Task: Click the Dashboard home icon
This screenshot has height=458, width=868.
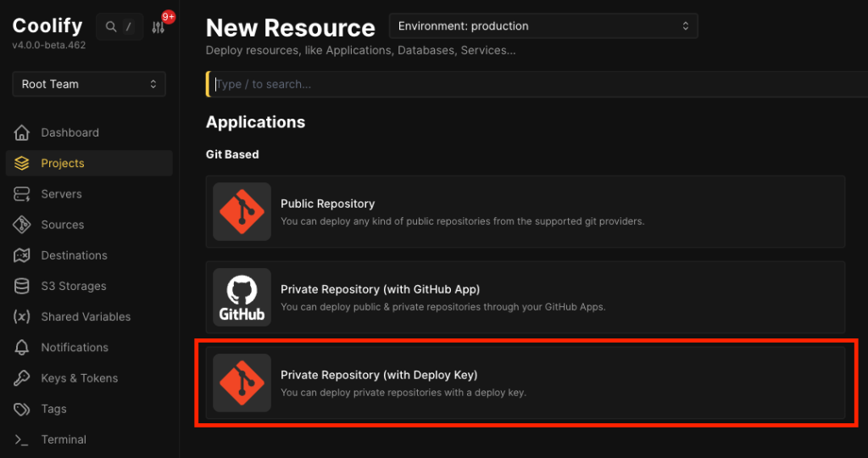Action: click(21, 132)
